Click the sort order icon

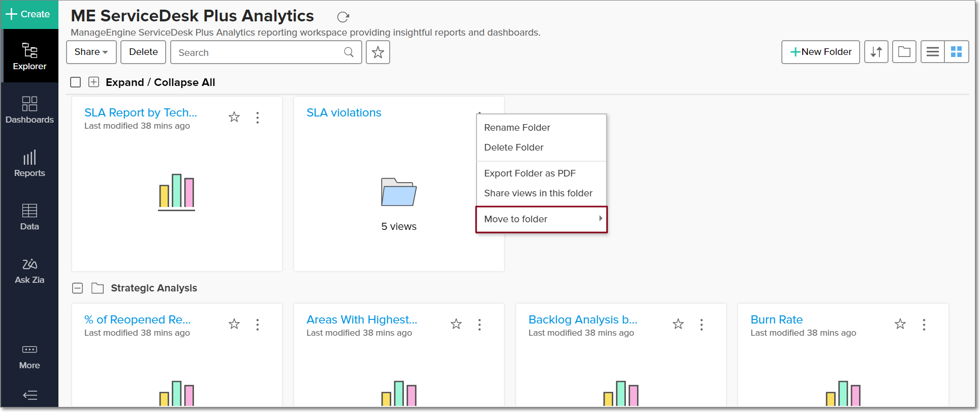point(876,52)
